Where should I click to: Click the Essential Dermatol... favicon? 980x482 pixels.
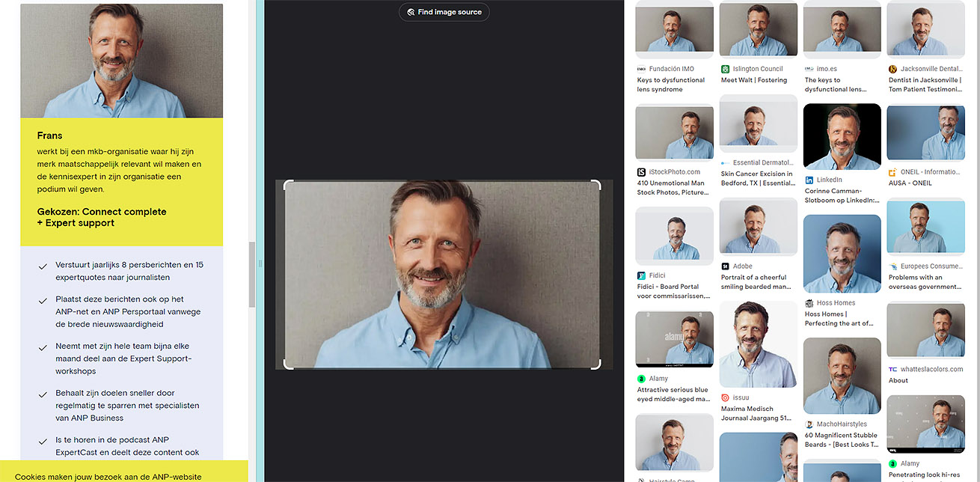coord(725,162)
